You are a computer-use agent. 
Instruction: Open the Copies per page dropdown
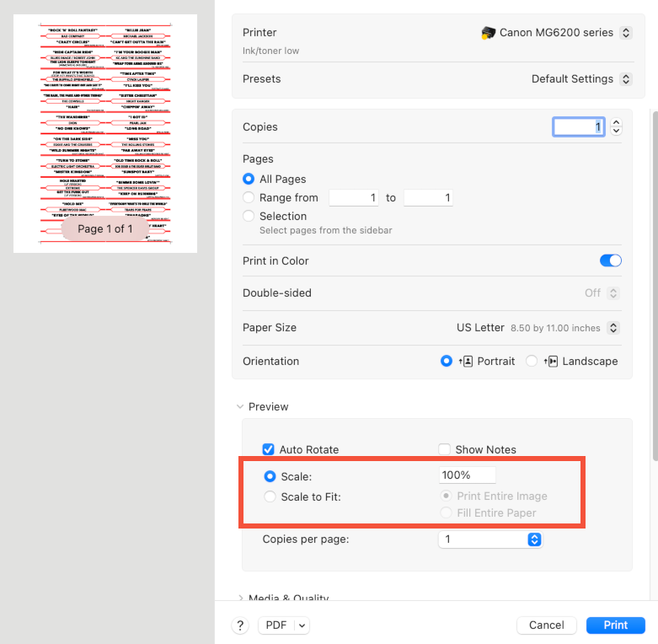(533, 539)
